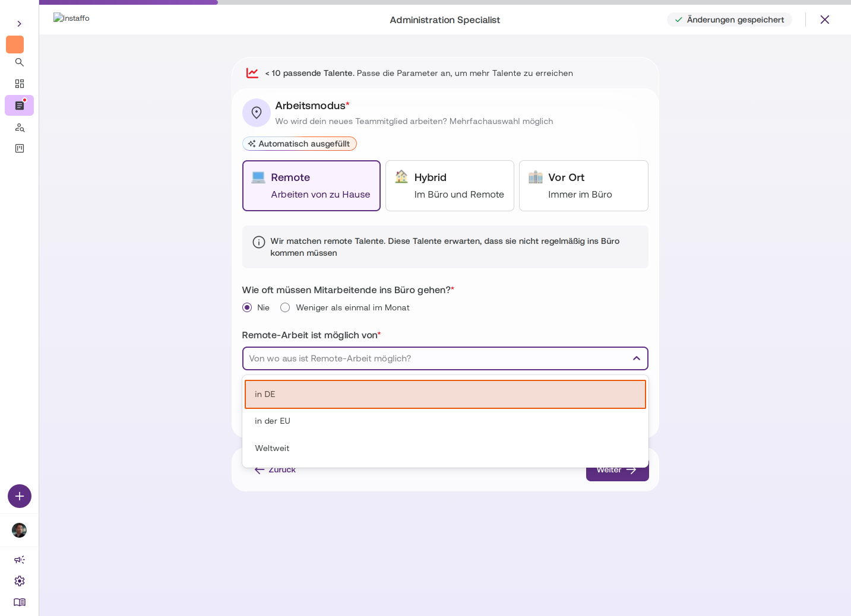Image resolution: width=851 pixels, height=616 pixels.
Task: Open the settings gear icon
Action: (19, 581)
